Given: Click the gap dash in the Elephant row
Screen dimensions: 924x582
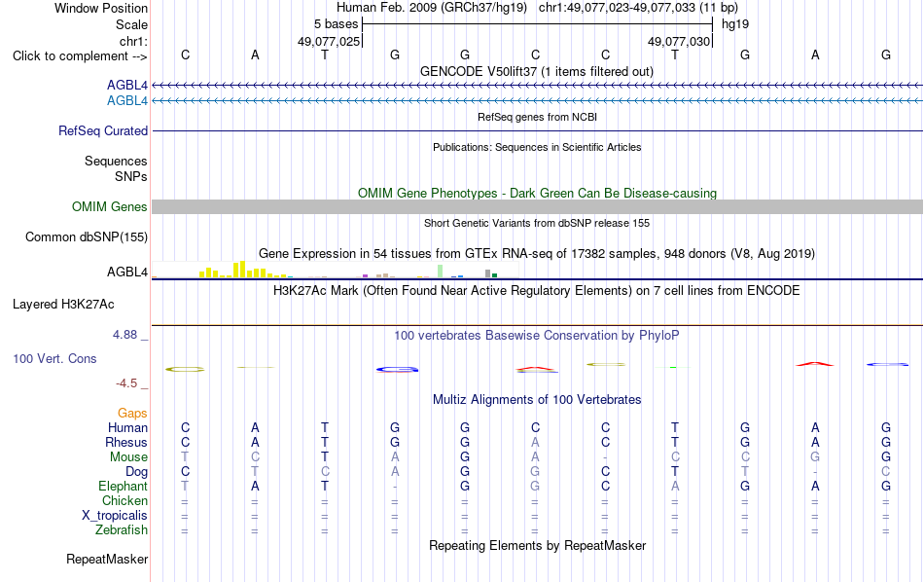Looking at the screenshot, I should (395, 487).
